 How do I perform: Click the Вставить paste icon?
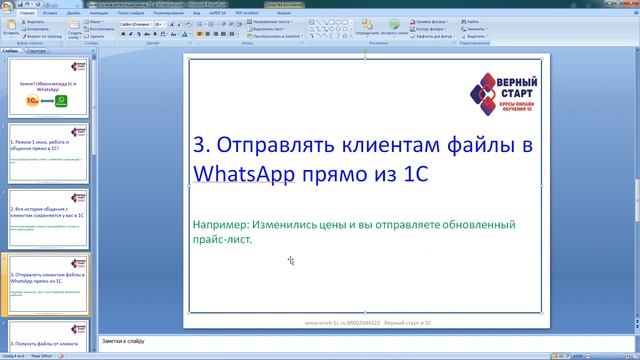tap(11, 25)
